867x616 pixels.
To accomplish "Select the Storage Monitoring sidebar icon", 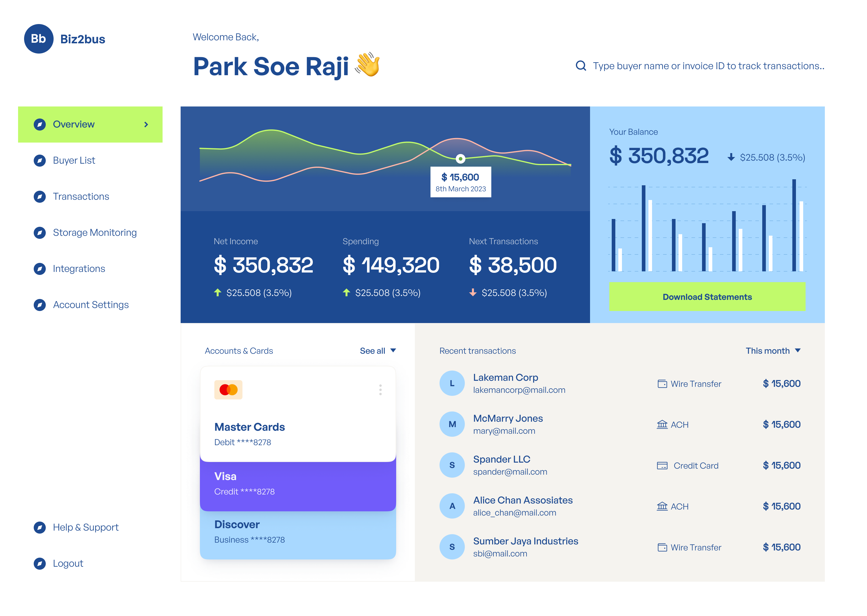I will 39,233.
